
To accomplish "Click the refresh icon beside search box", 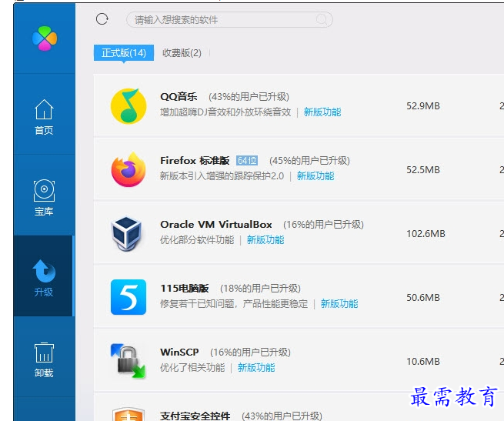I will coord(102,19).
